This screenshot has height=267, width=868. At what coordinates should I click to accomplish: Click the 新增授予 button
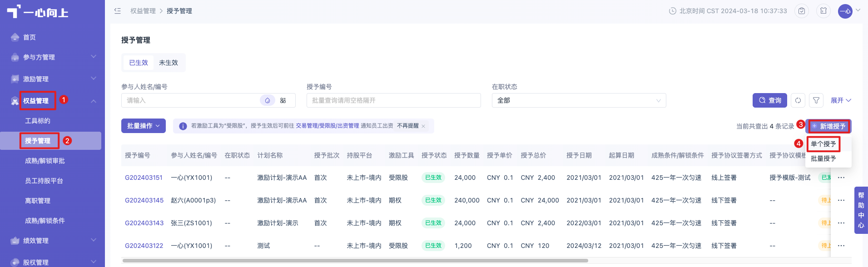tap(829, 126)
